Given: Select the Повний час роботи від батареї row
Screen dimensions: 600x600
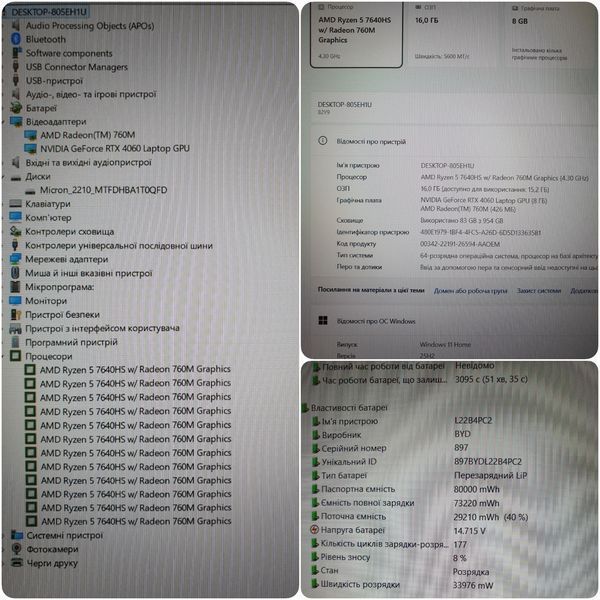Looking at the screenshot, I should [x=403, y=366].
